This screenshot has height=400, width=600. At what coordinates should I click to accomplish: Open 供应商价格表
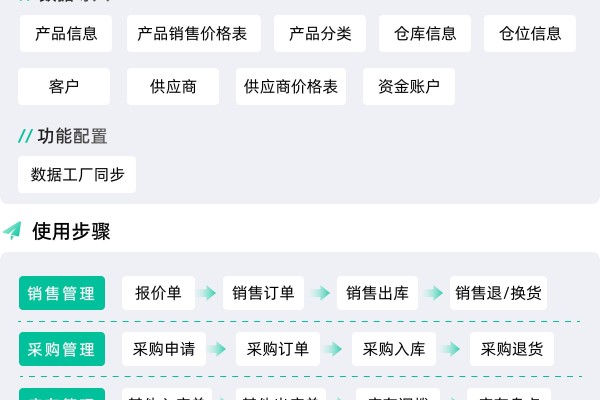pyautogui.click(x=291, y=87)
